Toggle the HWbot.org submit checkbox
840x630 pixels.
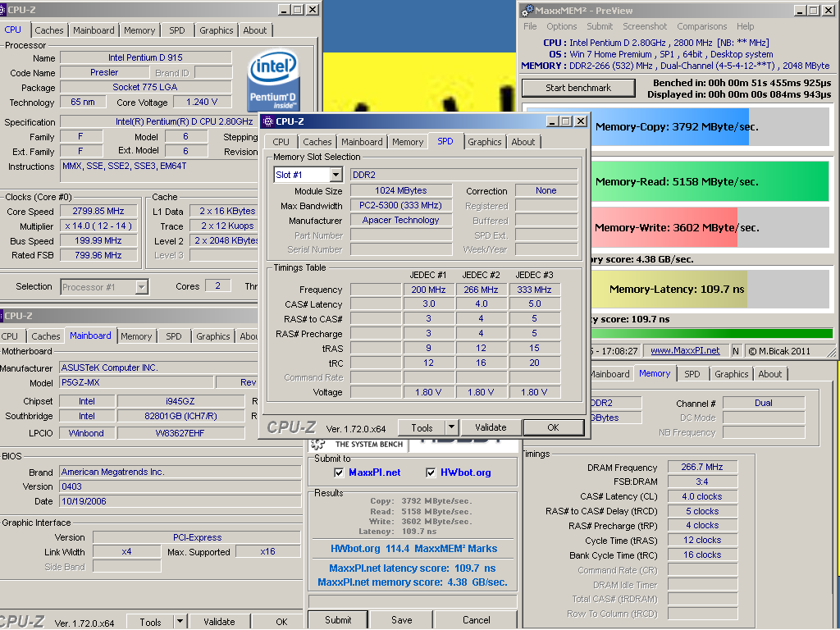[x=431, y=472]
